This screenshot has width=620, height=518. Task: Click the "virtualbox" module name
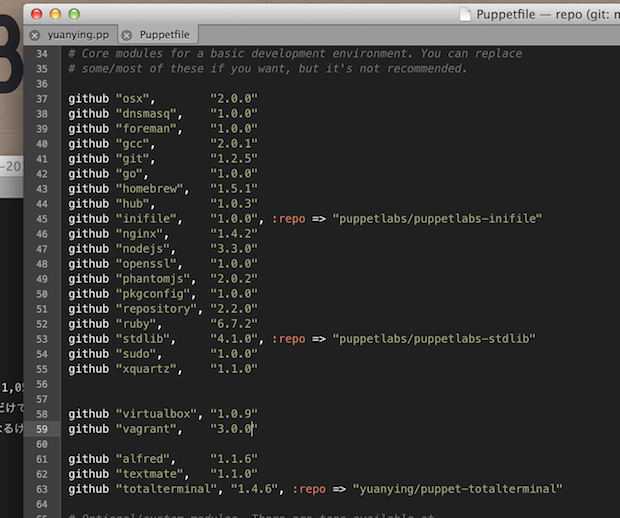[x=157, y=414]
